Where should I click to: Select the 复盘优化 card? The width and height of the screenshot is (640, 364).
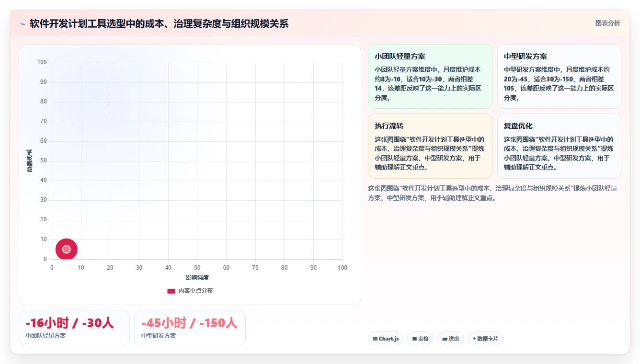[559, 146]
